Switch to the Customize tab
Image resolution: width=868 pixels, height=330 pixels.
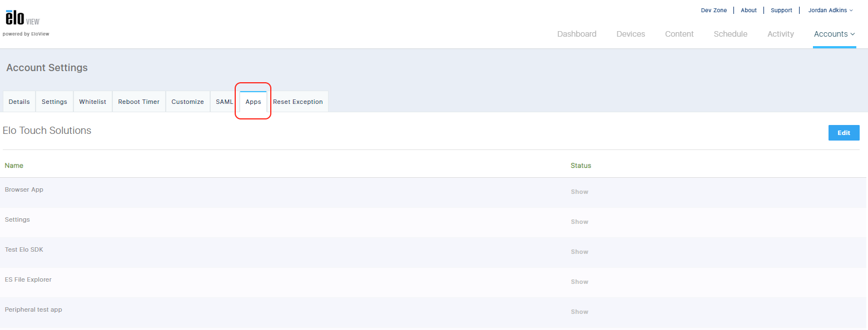click(188, 102)
